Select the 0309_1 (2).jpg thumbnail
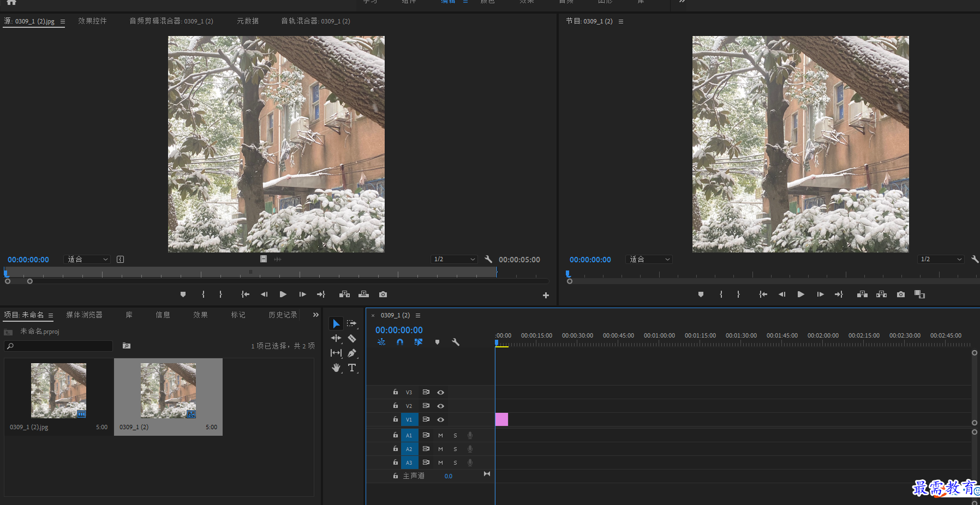This screenshot has height=505, width=980. click(58, 390)
